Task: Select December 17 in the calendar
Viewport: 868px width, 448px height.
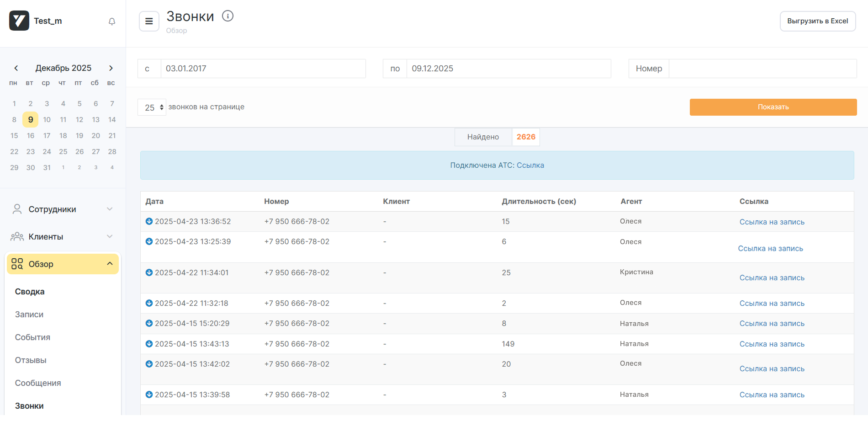Action: pyautogui.click(x=47, y=136)
